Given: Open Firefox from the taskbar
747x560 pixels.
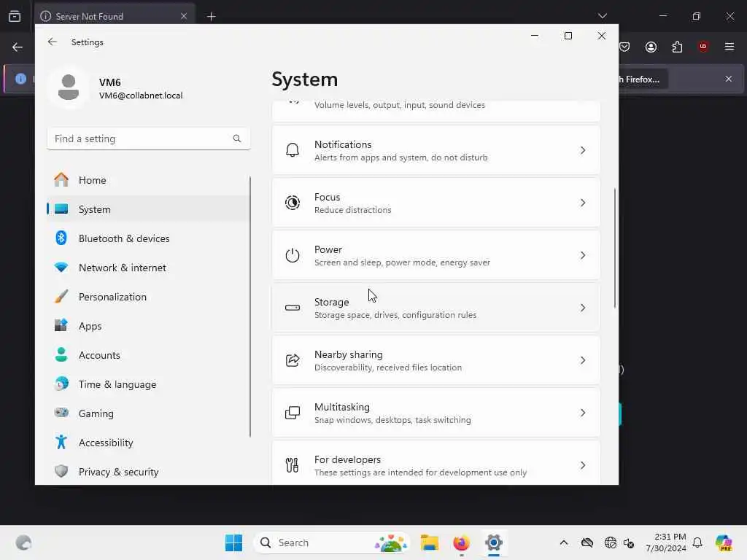Looking at the screenshot, I should tap(461, 542).
